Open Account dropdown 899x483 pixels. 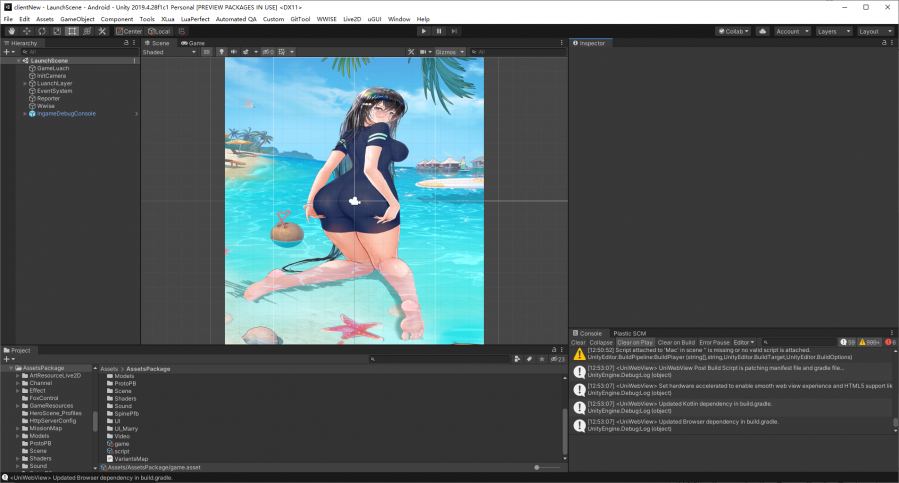(792, 31)
